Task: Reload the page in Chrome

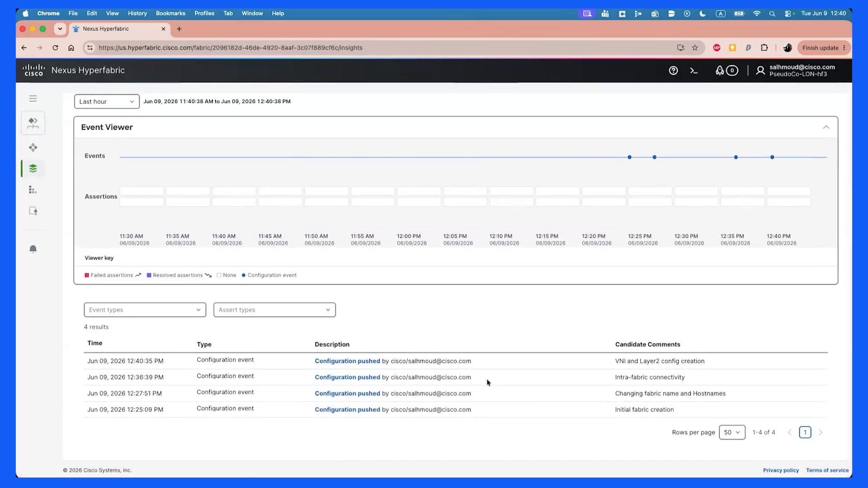Action: tap(55, 48)
